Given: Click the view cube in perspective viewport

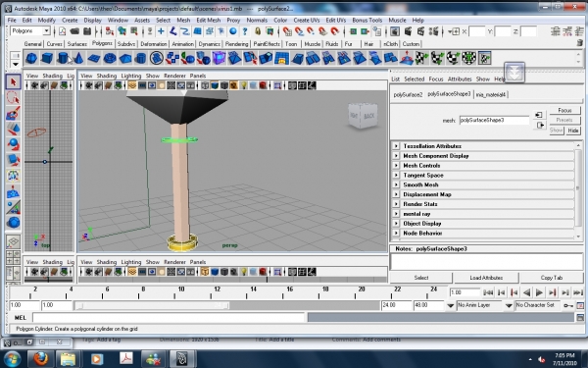Looking at the screenshot, I should click(363, 116).
